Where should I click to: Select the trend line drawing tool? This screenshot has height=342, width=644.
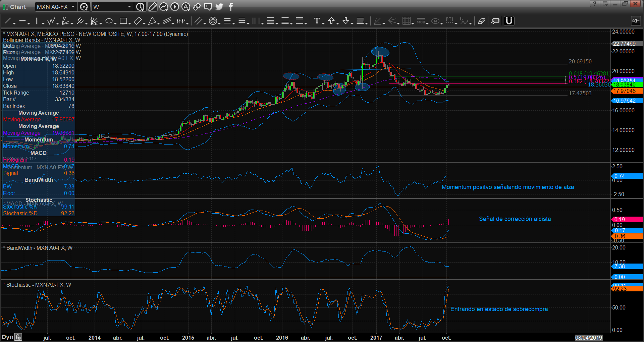click(x=8, y=21)
